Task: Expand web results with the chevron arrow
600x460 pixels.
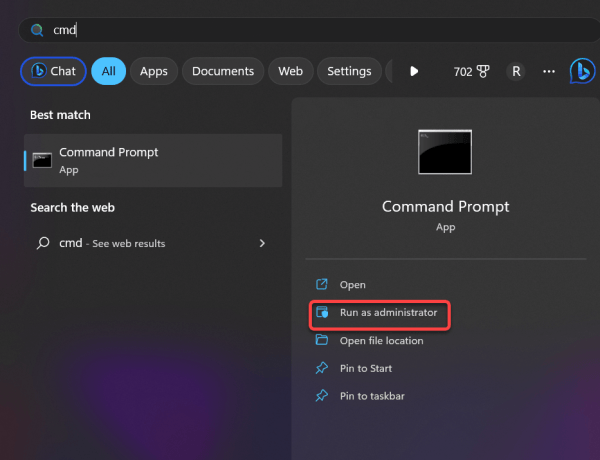Action: click(x=262, y=243)
